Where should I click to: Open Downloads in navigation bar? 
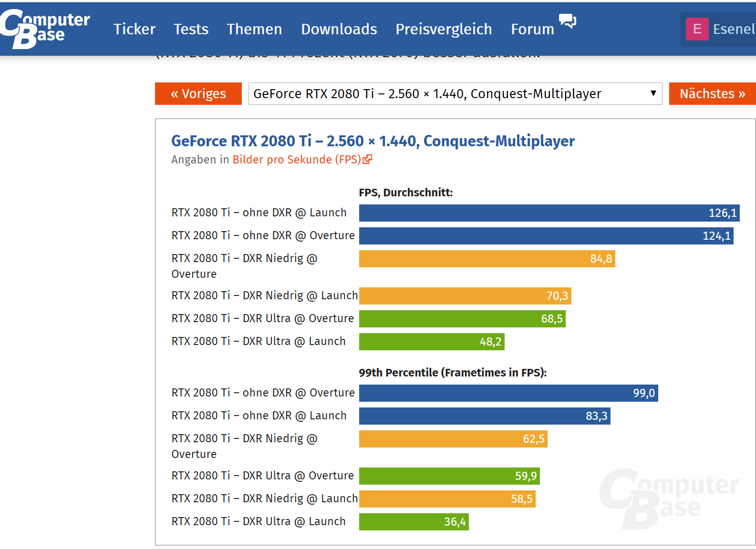point(339,29)
